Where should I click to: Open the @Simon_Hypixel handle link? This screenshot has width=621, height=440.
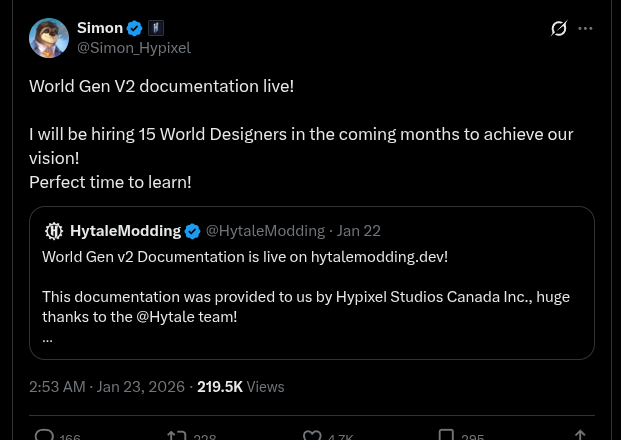(134, 47)
